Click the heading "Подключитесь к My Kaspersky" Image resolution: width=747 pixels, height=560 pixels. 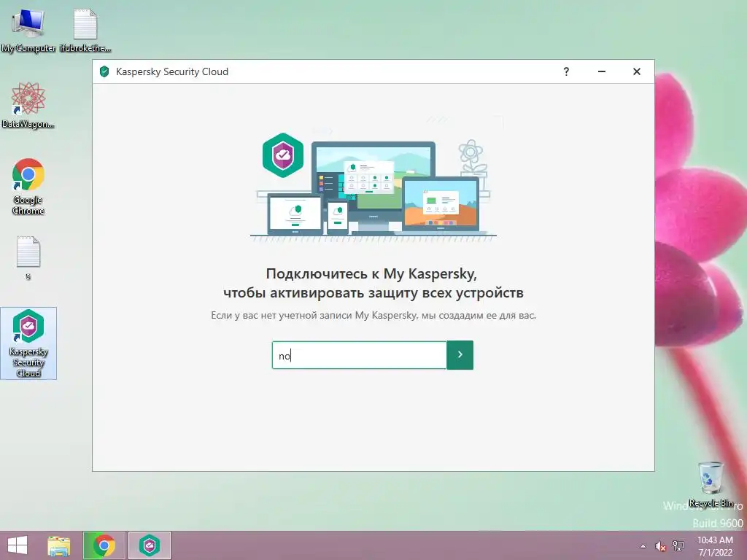click(x=371, y=274)
